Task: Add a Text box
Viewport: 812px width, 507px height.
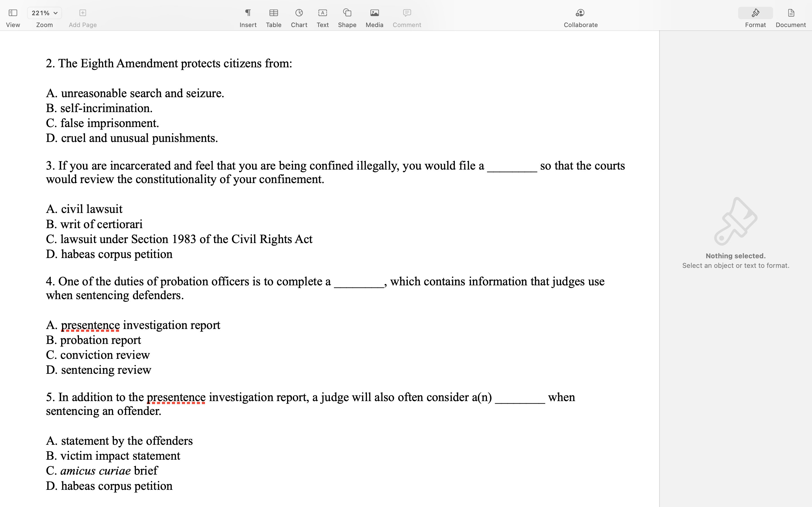Action: tap(323, 13)
